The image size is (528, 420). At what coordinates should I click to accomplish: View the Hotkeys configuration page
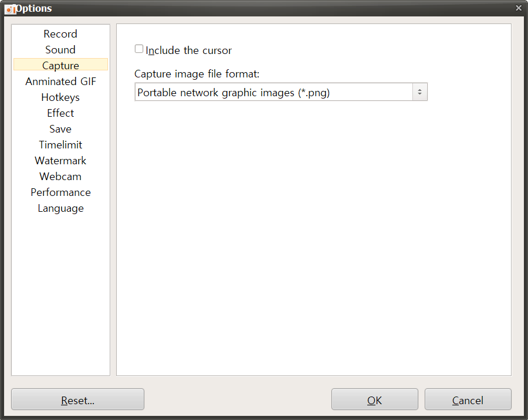coord(60,97)
